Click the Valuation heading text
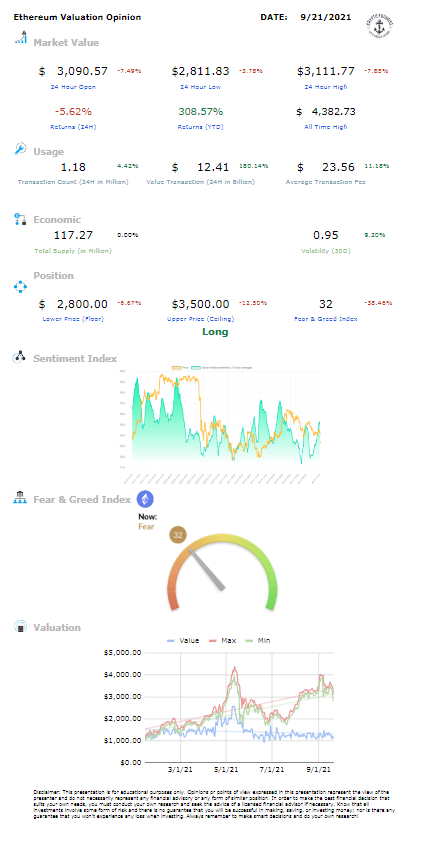 [57, 627]
